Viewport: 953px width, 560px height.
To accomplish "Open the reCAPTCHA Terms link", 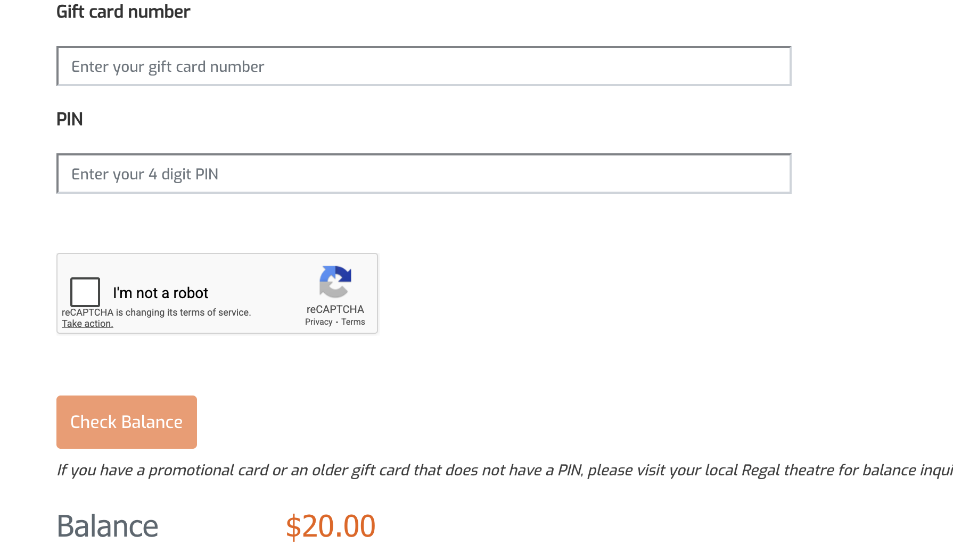I will pyautogui.click(x=353, y=322).
